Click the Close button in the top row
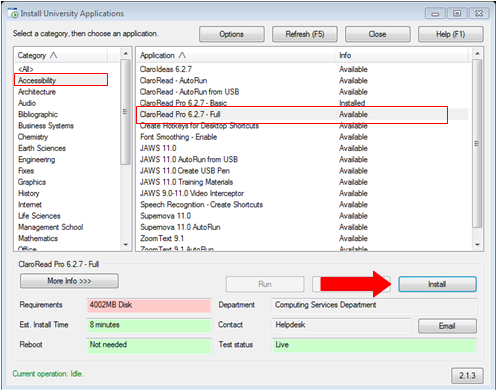The height and width of the screenshot is (390, 497). click(x=377, y=34)
